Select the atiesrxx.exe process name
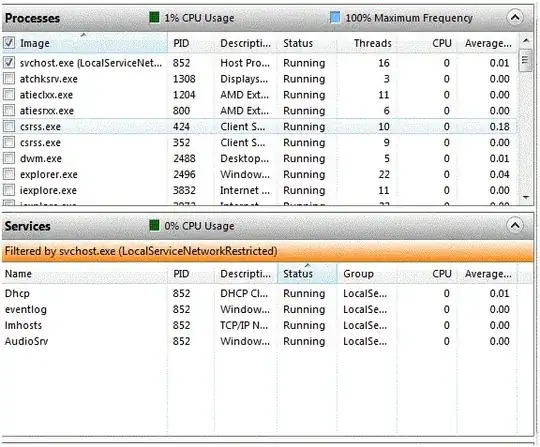The height and width of the screenshot is (447, 540). click(x=46, y=111)
